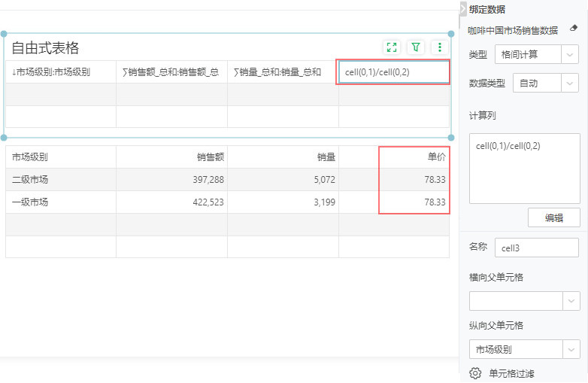This screenshot has height=383, width=588.
Task: Click the 计算列 formula text area
Action: pos(524,169)
